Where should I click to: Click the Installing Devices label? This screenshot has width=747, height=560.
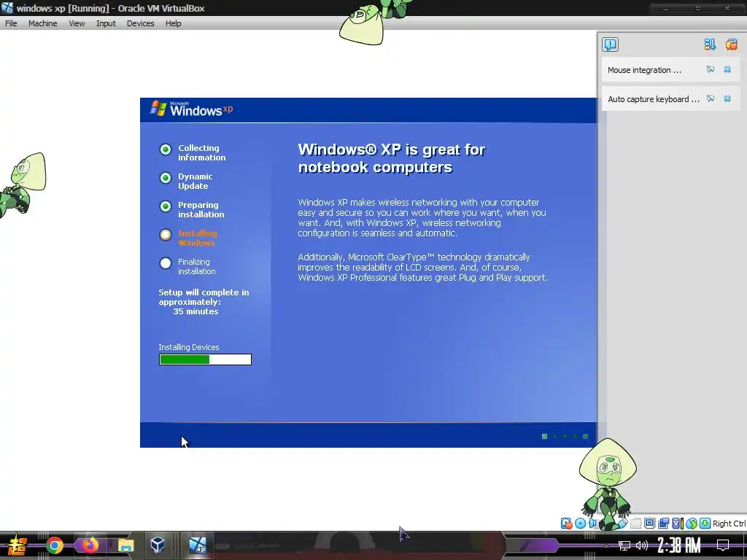tap(189, 347)
